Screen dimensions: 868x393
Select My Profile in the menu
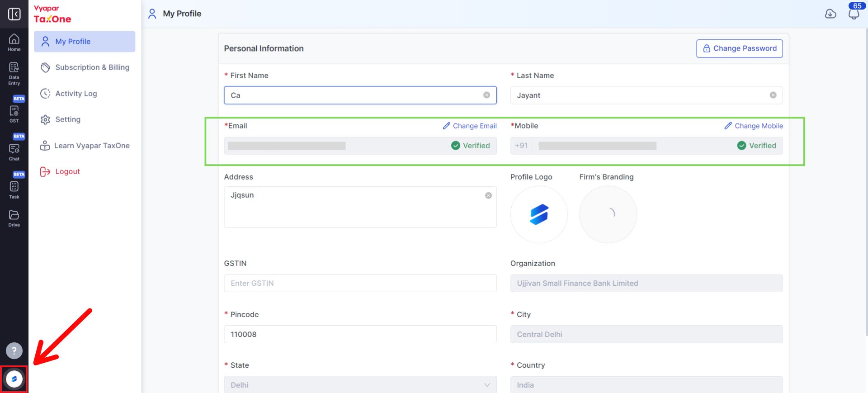[x=85, y=42]
